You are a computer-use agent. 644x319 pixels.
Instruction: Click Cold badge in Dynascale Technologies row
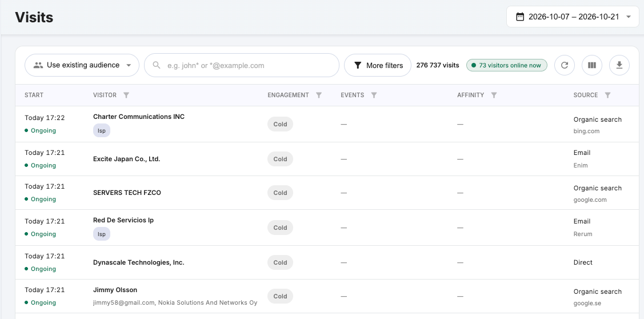tap(280, 262)
